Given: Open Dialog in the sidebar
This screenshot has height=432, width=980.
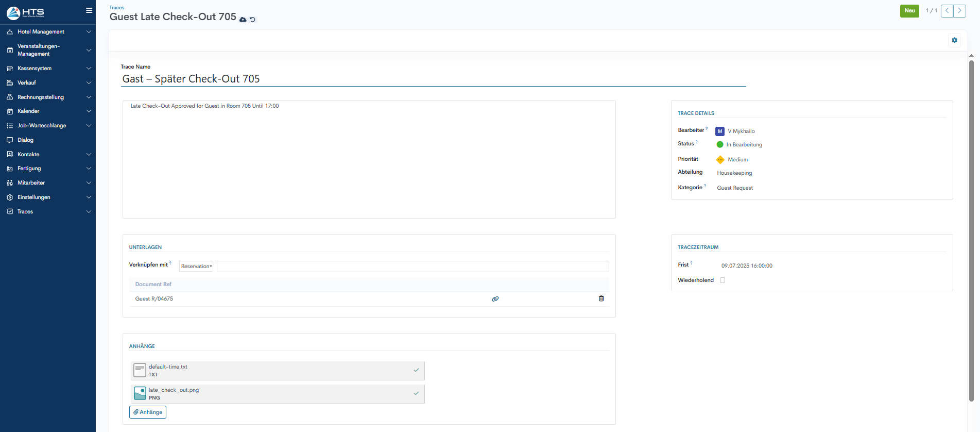Looking at the screenshot, I should tap(26, 140).
